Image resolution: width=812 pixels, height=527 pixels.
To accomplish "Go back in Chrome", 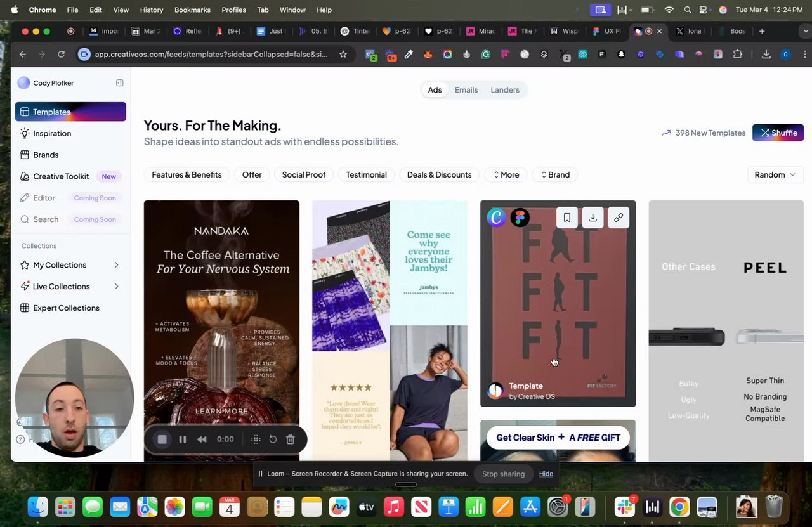I will tap(23, 55).
